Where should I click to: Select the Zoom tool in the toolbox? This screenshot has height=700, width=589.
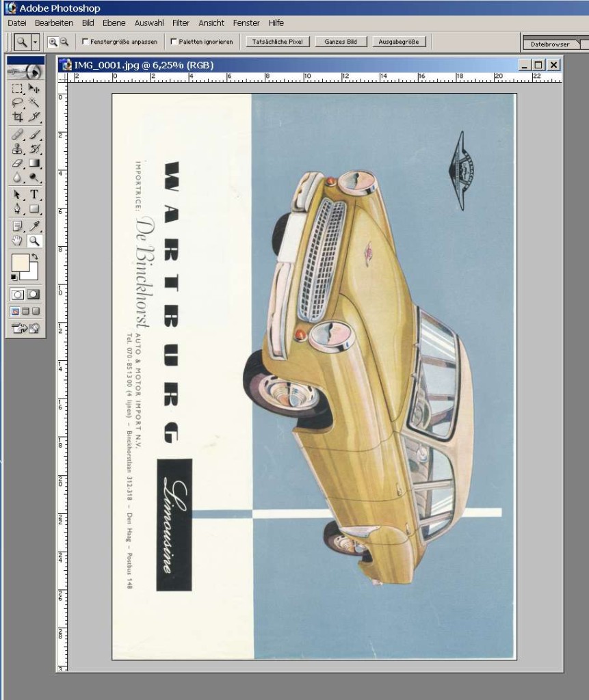34,241
